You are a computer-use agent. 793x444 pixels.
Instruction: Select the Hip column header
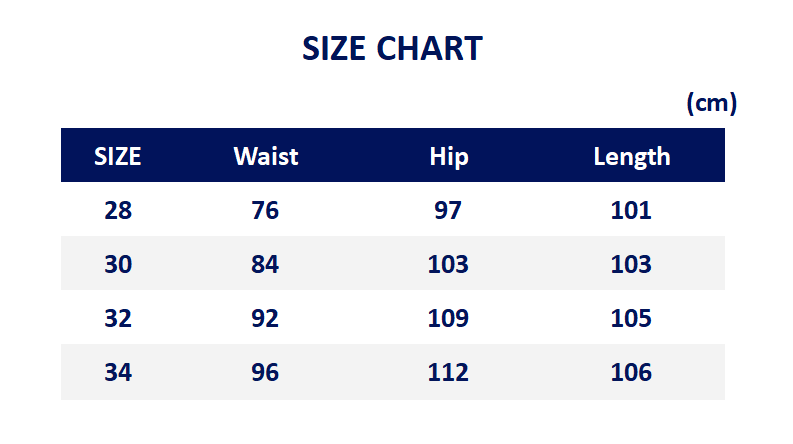(x=449, y=157)
